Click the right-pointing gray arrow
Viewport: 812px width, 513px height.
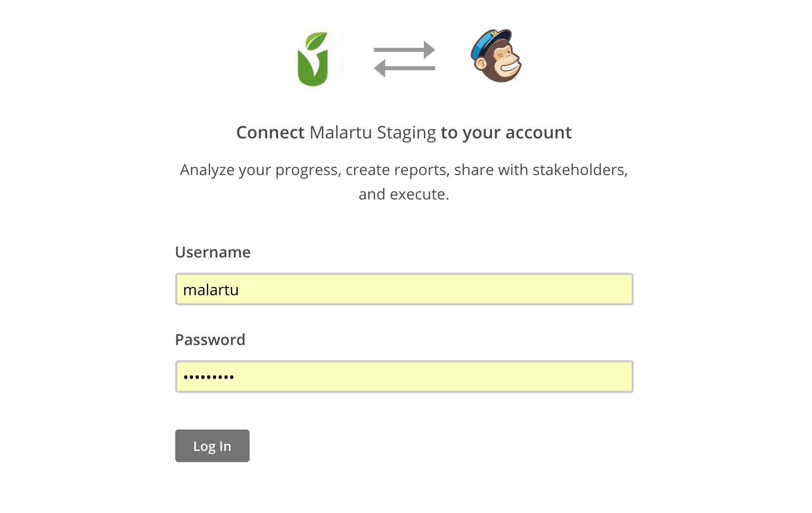[x=404, y=50]
